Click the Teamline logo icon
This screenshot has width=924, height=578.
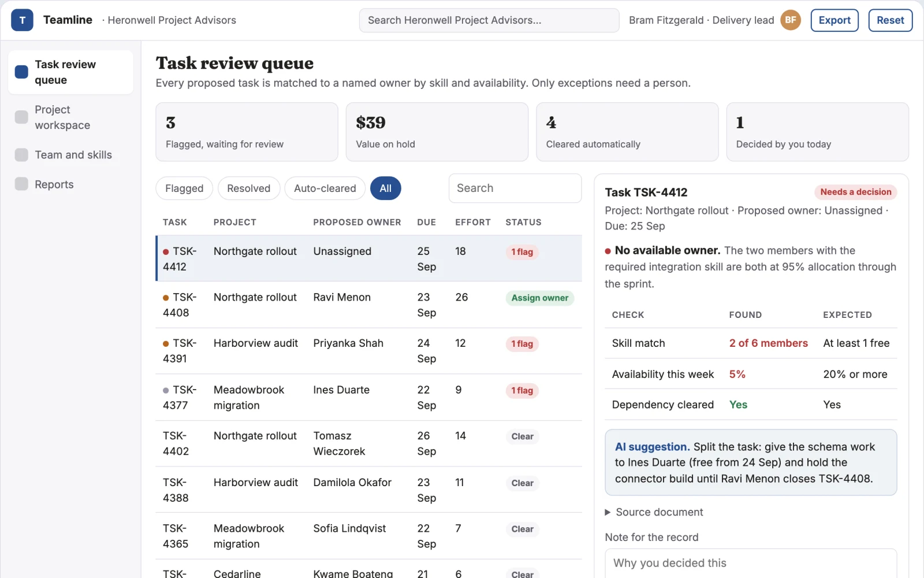click(22, 20)
